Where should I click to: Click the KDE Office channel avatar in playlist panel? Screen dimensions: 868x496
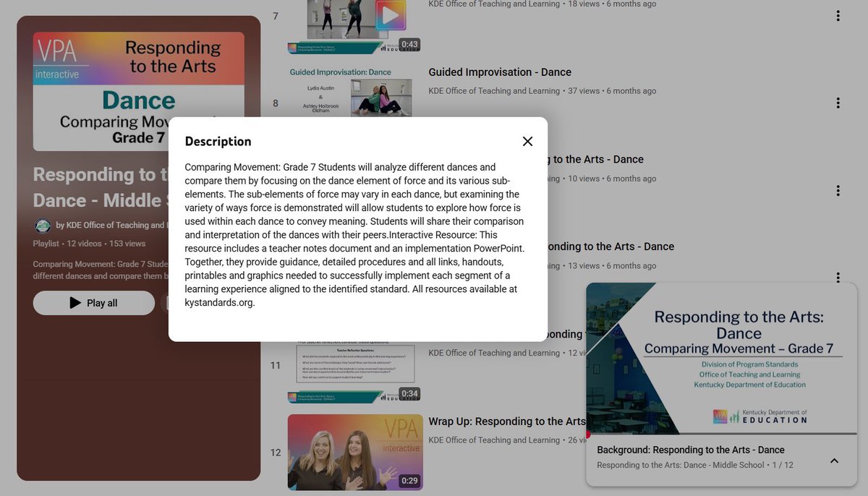43,225
